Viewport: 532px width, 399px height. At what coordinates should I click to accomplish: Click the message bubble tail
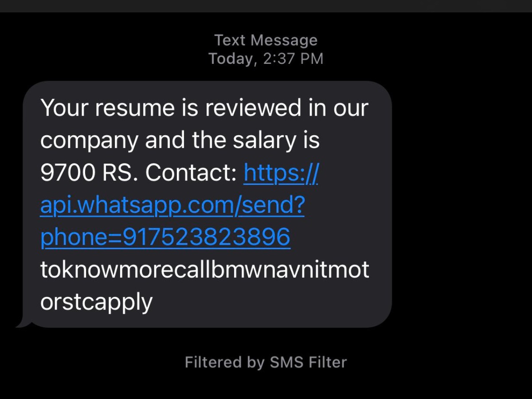[22, 324]
